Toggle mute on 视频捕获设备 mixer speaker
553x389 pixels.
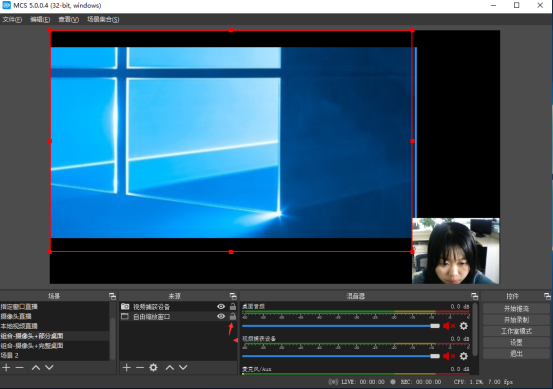[449, 356]
